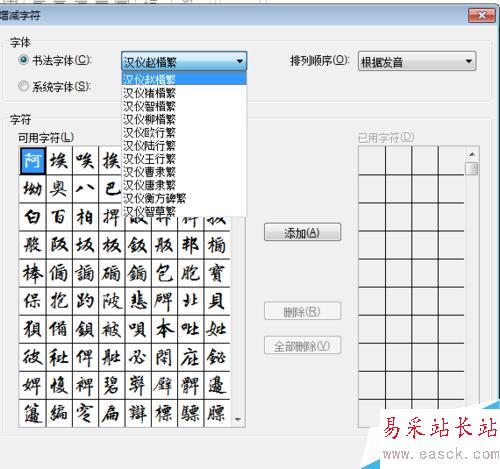Click the 全部删除(V) button

(x=302, y=346)
